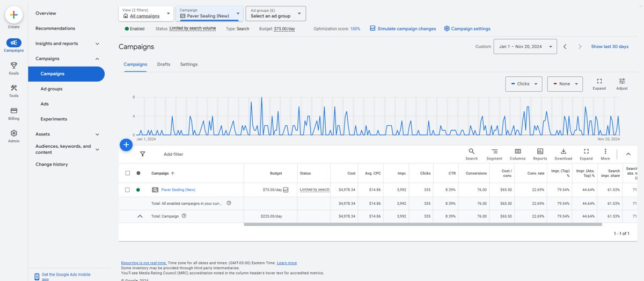Select the Campaigns tab above the chart

135,64
